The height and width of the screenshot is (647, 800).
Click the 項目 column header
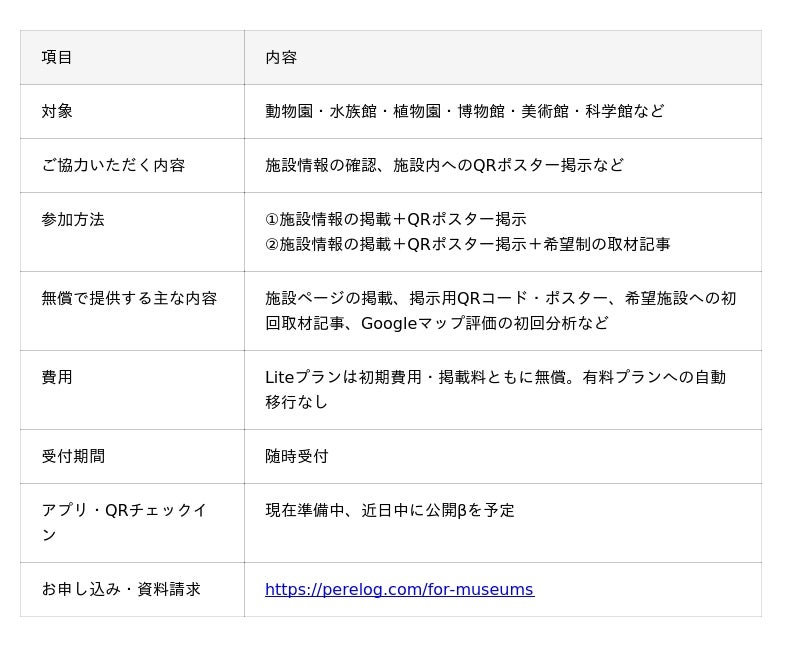[x=57, y=57]
